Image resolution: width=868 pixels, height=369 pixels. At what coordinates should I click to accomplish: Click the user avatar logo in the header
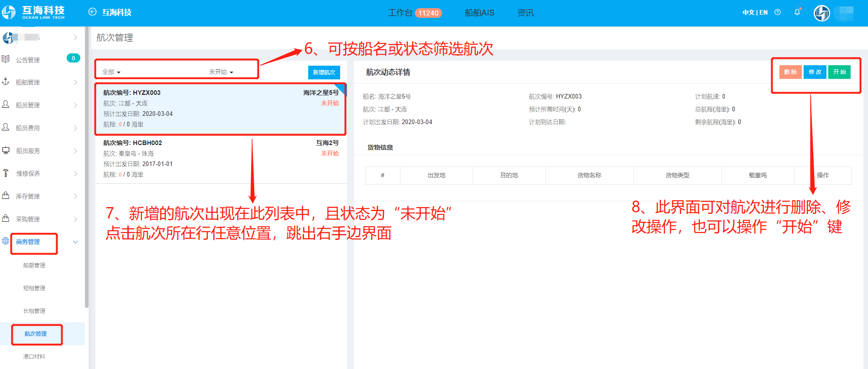pyautogui.click(x=821, y=13)
